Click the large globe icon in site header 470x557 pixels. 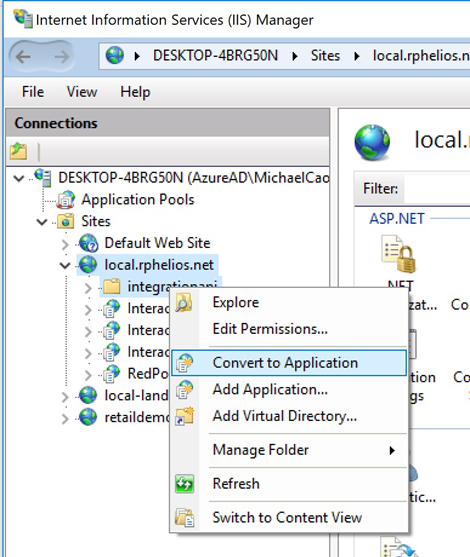pos(372,142)
